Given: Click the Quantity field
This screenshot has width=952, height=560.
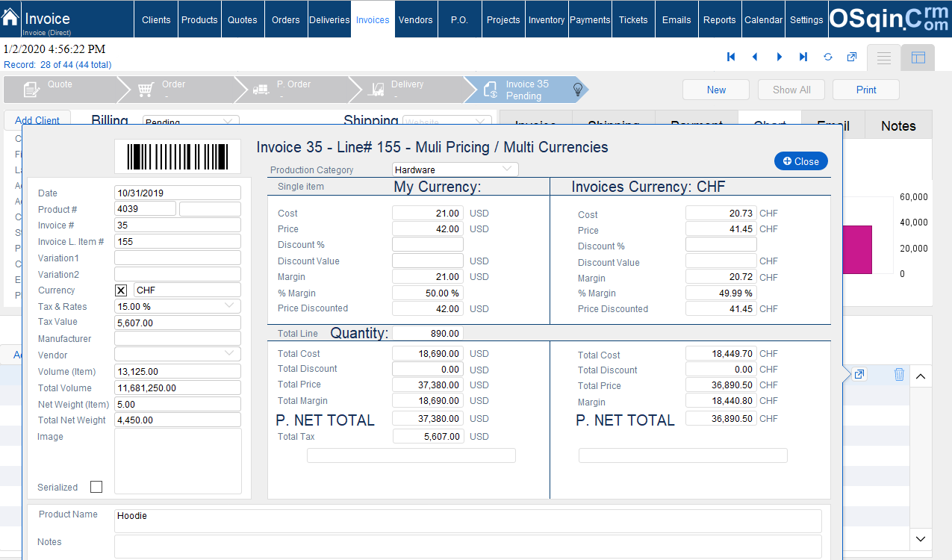Looking at the screenshot, I should coord(428,334).
